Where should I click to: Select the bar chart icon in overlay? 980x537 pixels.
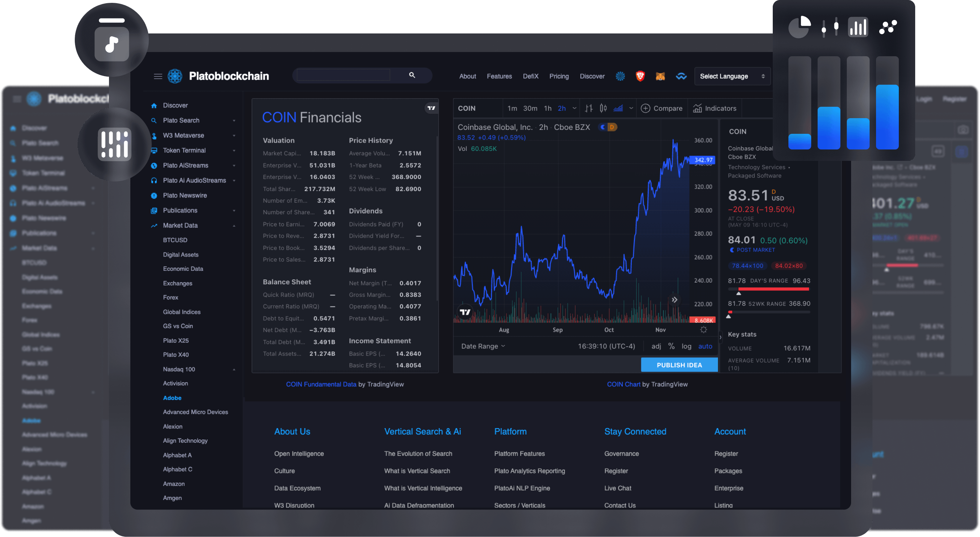pos(858,27)
